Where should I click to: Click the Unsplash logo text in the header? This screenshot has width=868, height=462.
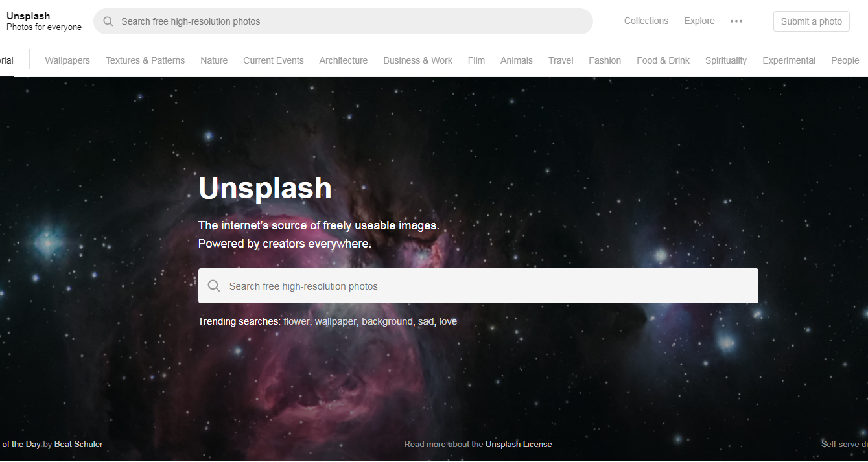click(28, 16)
